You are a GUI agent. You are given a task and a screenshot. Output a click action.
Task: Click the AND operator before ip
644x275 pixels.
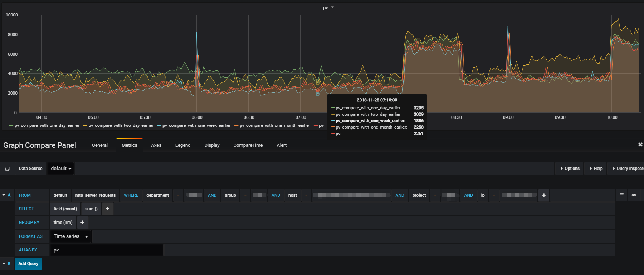(468, 195)
